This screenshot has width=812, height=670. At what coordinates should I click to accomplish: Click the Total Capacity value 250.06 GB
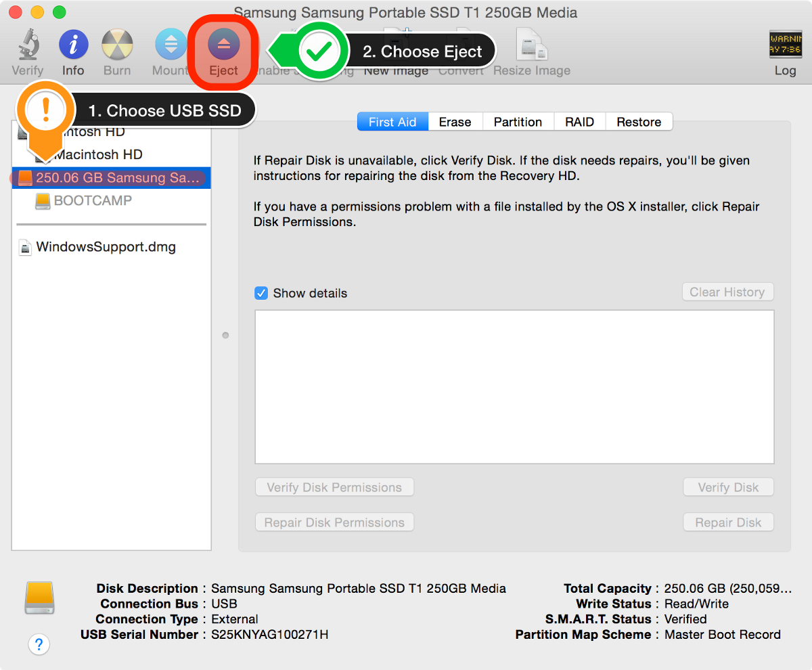(728, 589)
